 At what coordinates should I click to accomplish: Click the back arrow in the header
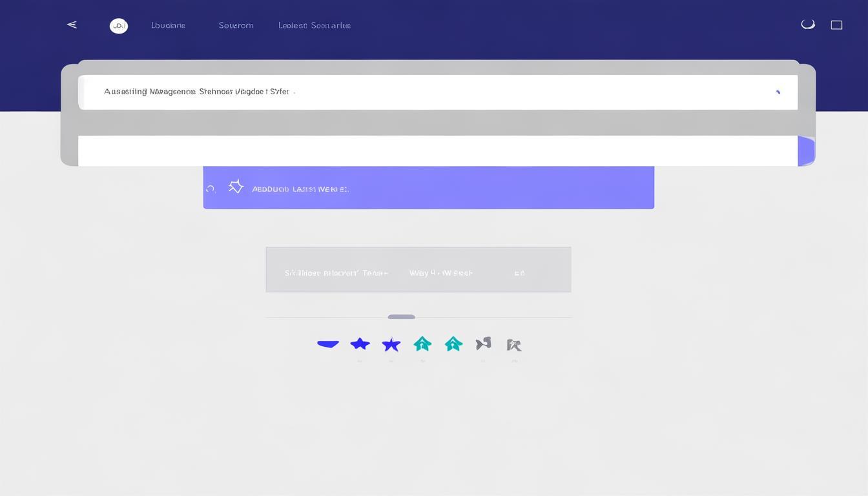[72, 25]
